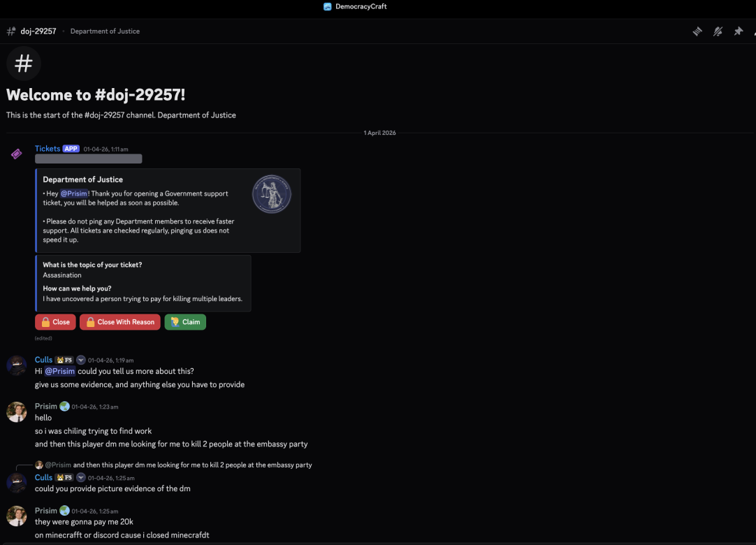
Task: Click "I have uncovered a person" answer text
Action: [x=143, y=299]
